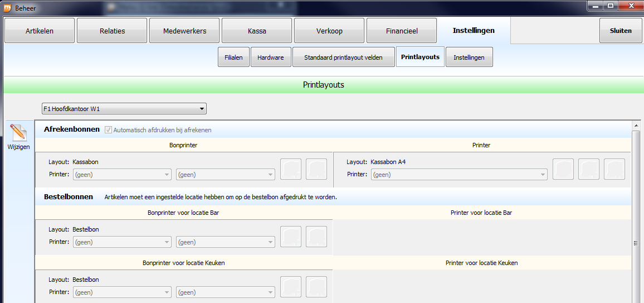Screen dimensions: 644x303
Task: Maximize the Beheer window
Action: [x=611, y=6]
